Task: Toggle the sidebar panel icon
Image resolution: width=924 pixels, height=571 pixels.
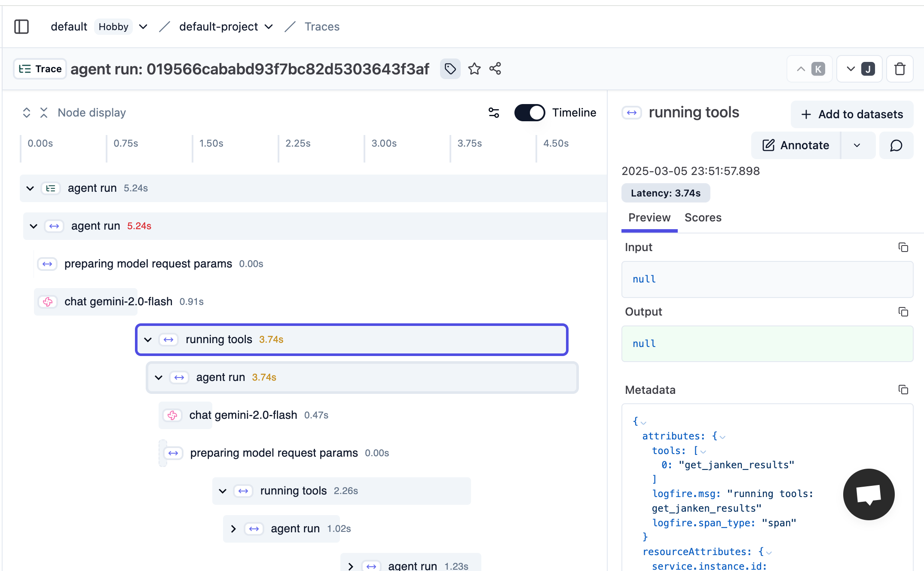Action: point(21,27)
